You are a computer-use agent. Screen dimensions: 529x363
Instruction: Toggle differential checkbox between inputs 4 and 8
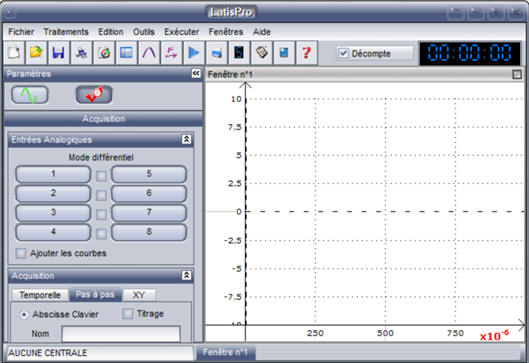click(x=101, y=233)
